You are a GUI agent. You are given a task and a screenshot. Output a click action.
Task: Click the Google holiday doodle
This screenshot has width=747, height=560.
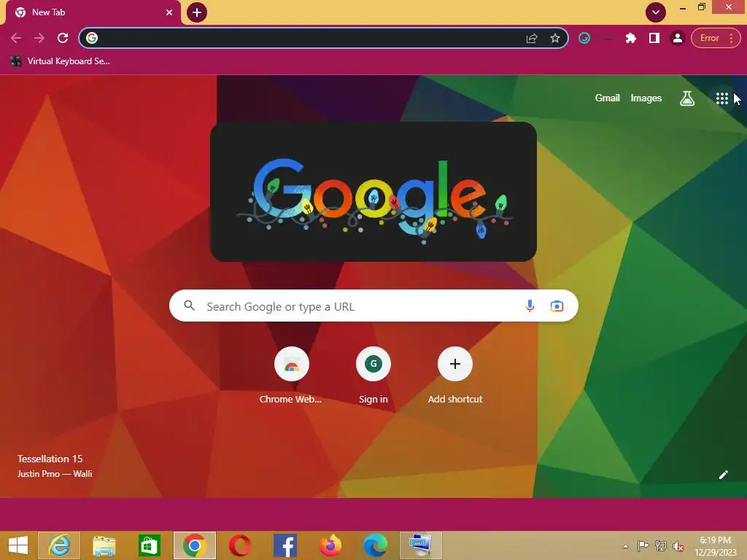tap(373, 192)
